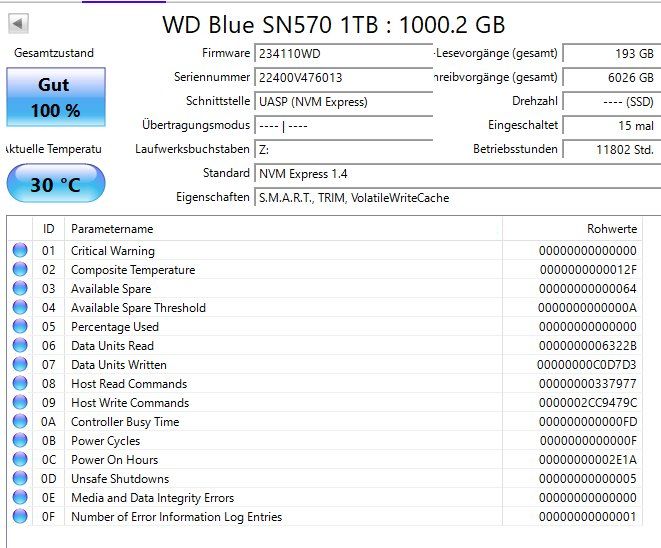Select the status orb for Media and Data Integrity Errors

20,497
